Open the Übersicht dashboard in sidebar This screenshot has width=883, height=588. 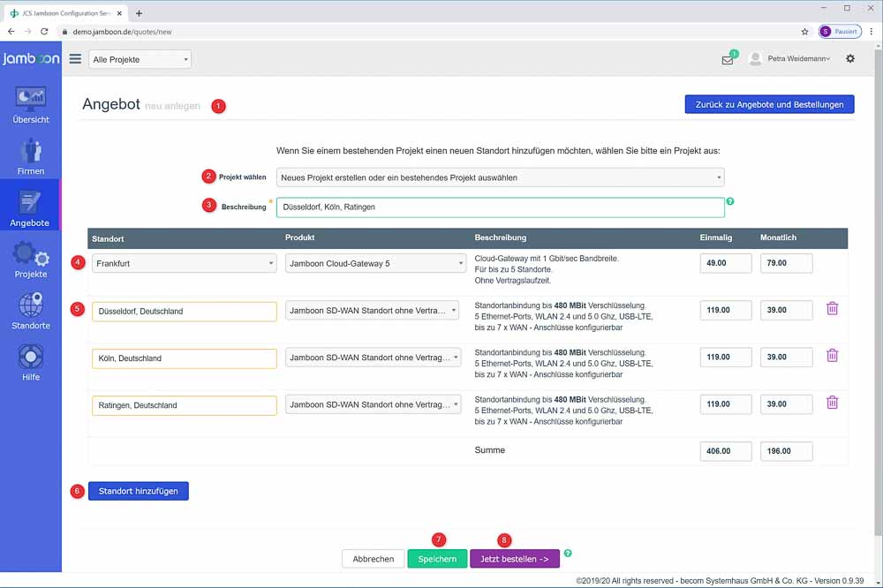point(30,106)
